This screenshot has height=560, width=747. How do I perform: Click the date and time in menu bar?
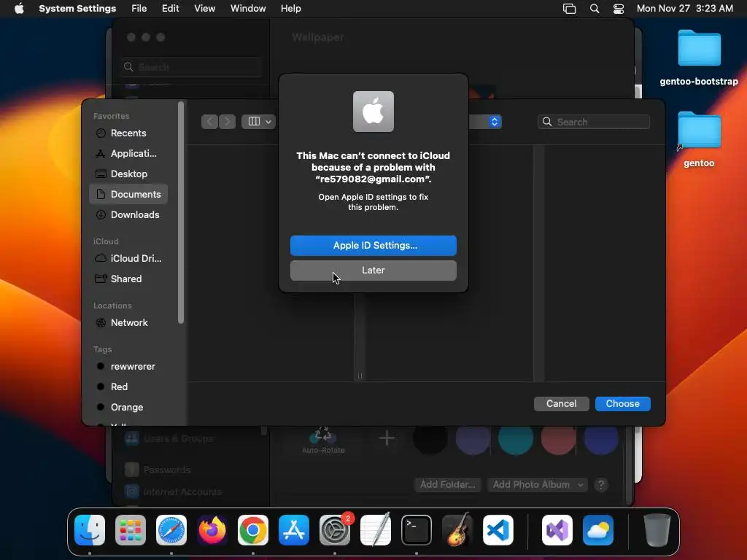click(684, 9)
